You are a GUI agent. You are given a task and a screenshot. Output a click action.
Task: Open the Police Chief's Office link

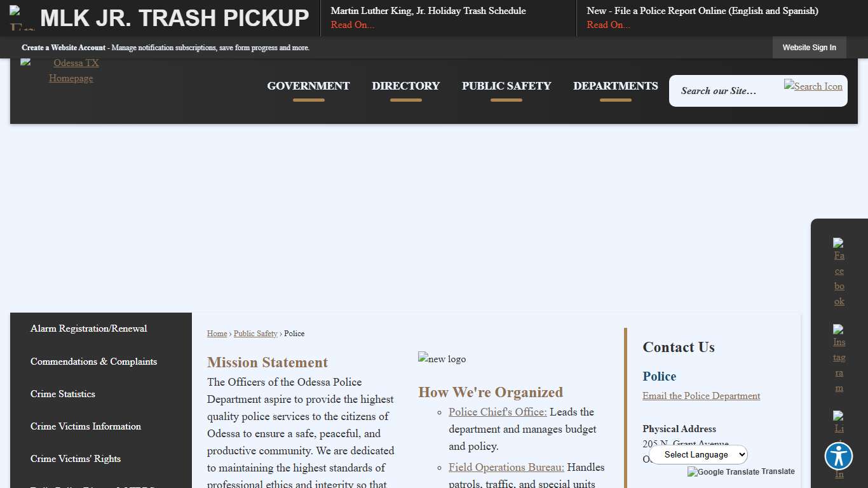point(498,412)
